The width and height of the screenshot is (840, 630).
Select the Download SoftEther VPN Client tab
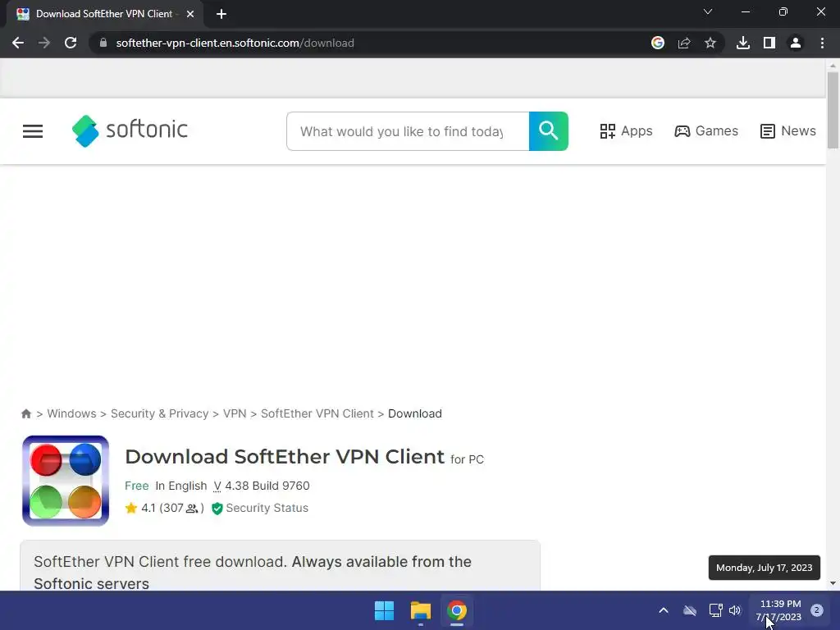(x=105, y=14)
